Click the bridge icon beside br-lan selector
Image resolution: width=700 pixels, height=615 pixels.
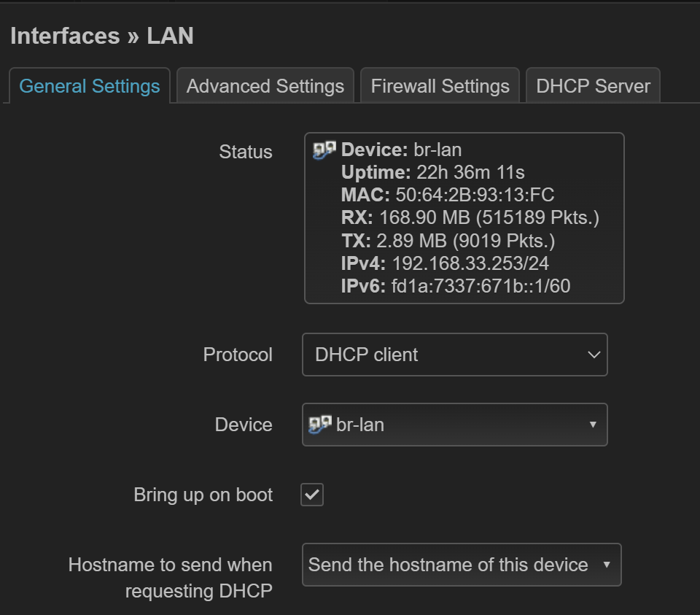click(x=320, y=424)
